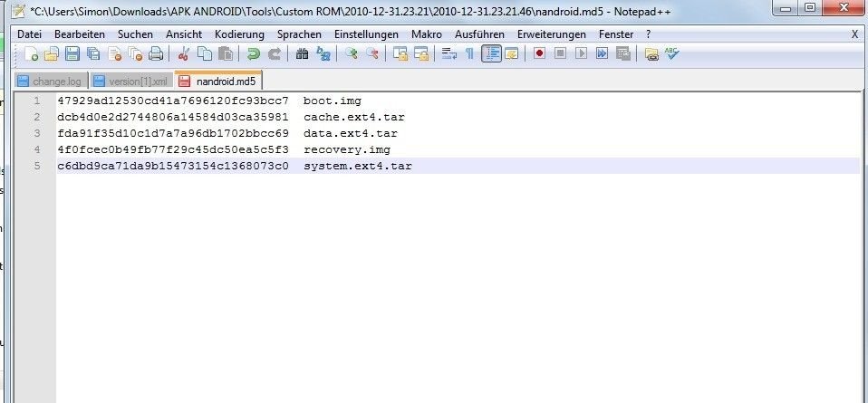Click the run macro multiple times icon

602,53
